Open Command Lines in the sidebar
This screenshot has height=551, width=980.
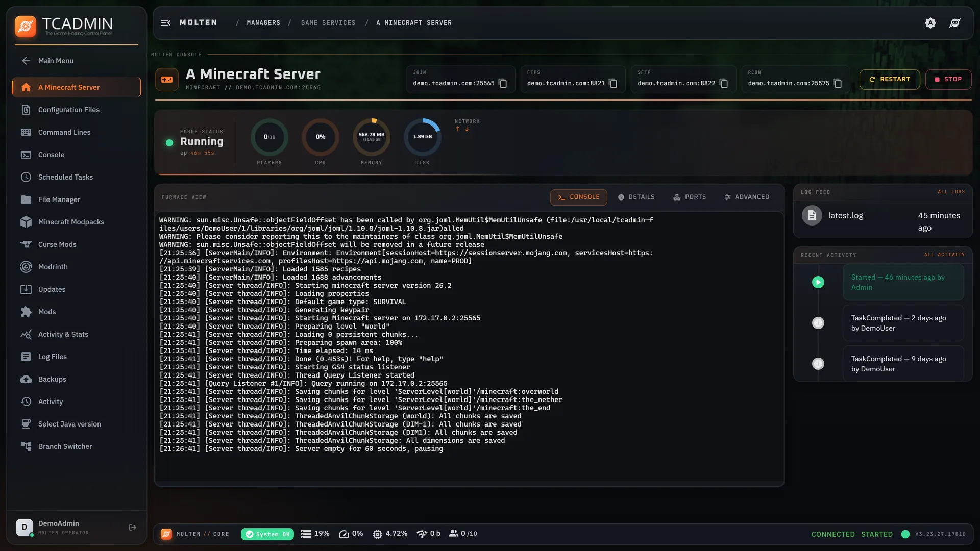point(76,132)
